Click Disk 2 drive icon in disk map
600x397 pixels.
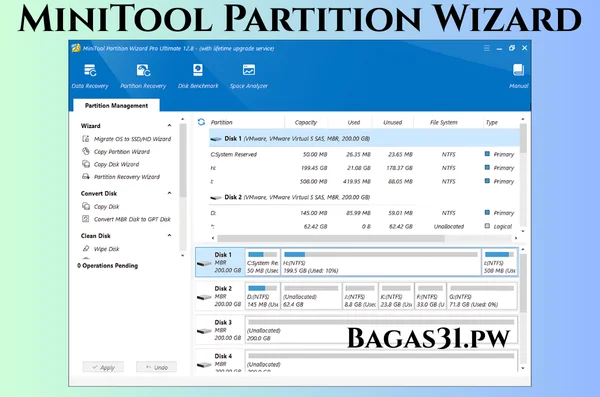[204, 297]
